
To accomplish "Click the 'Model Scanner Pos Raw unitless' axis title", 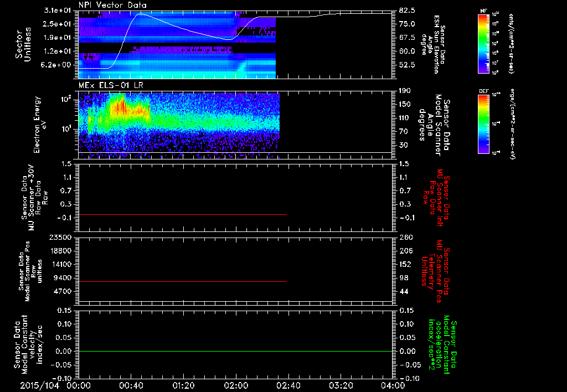I will tap(30, 271).
